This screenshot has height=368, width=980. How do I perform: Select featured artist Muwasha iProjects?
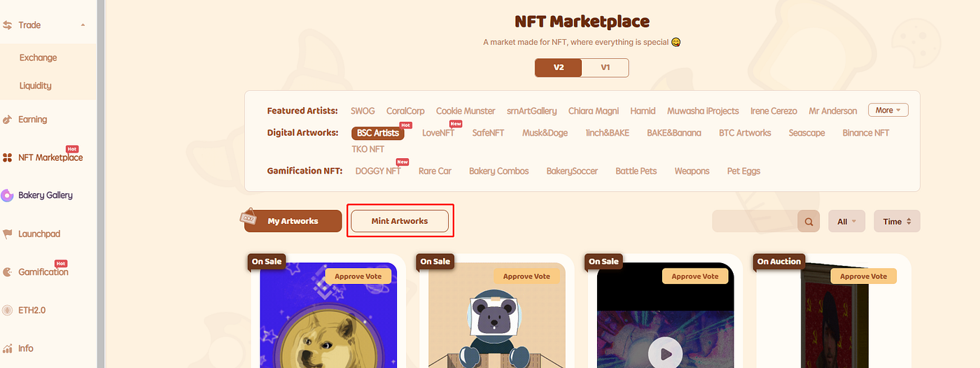(703, 111)
